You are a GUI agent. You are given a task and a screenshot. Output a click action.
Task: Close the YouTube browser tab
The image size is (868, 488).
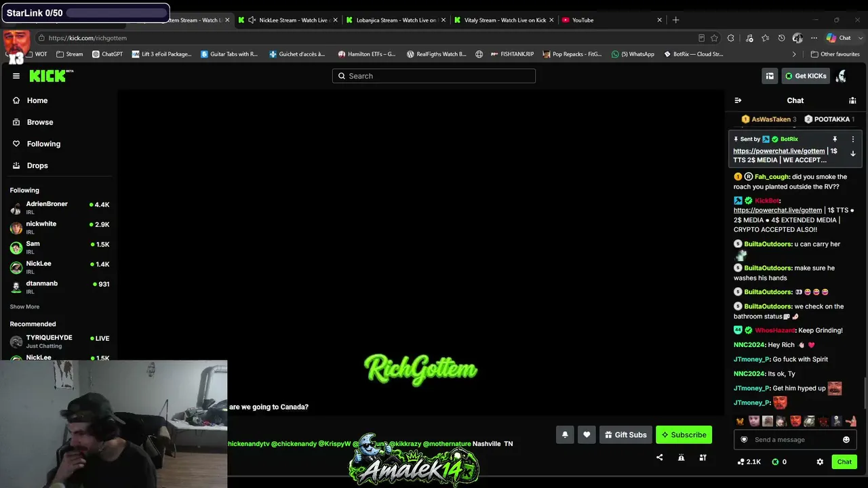click(659, 20)
